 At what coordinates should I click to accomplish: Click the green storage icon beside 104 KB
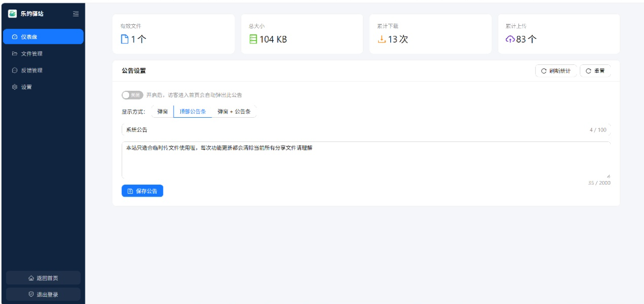pyautogui.click(x=253, y=39)
